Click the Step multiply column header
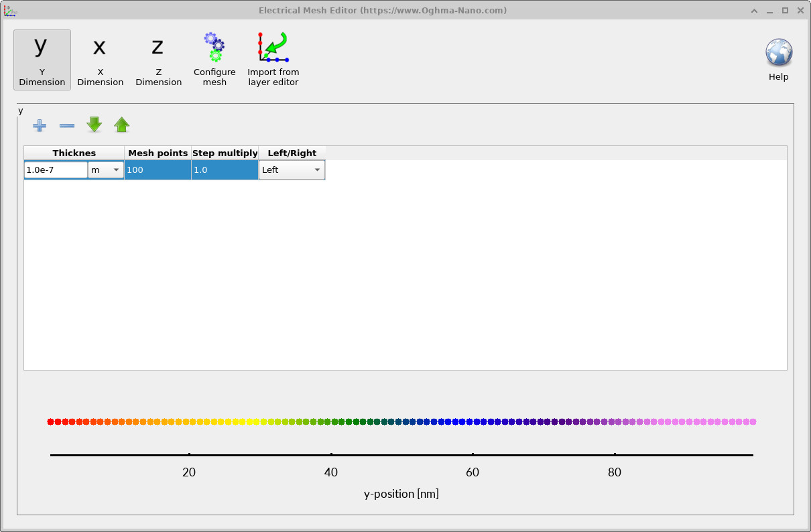This screenshot has width=811, height=532. [x=225, y=153]
